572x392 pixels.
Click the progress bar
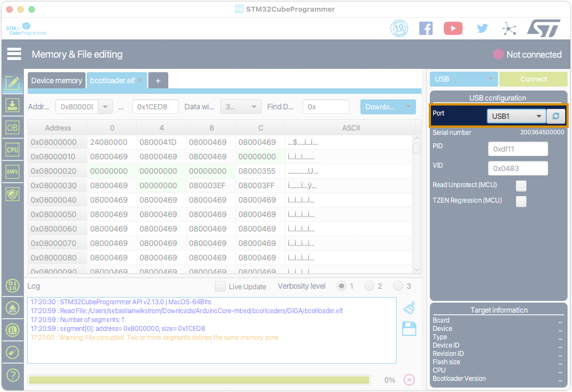(x=199, y=380)
